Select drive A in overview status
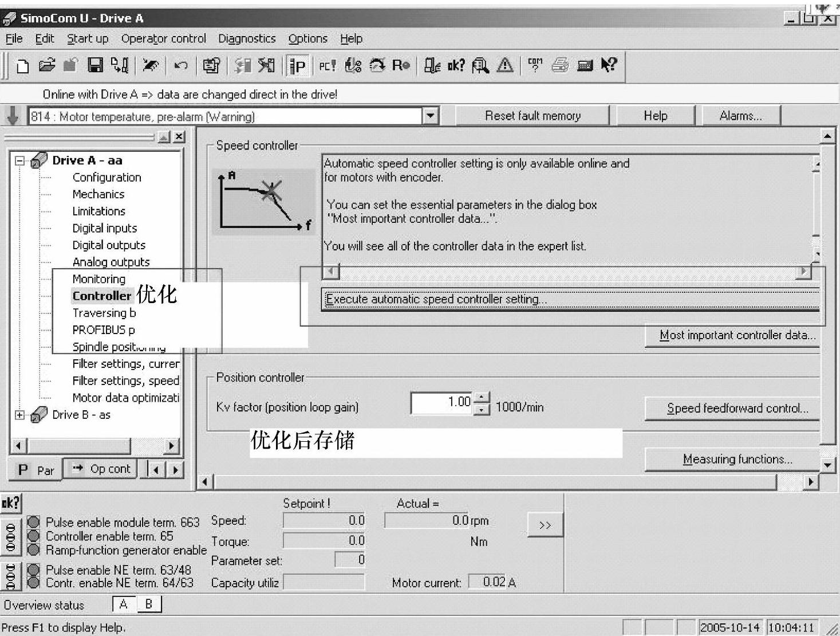The image size is (840, 636). [x=123, y=604]
